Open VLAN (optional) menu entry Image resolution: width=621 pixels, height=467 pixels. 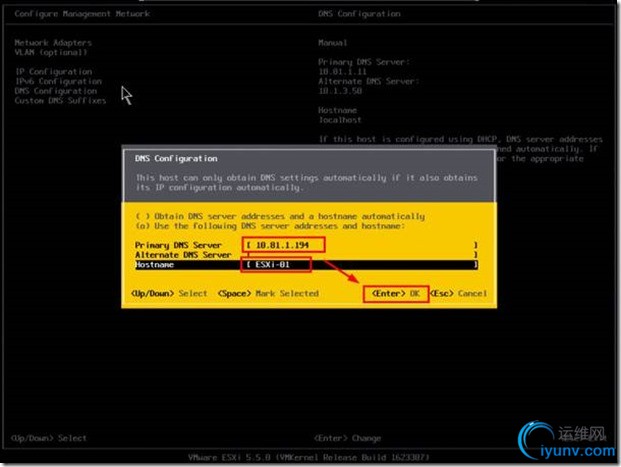click(x=51, y=52)
